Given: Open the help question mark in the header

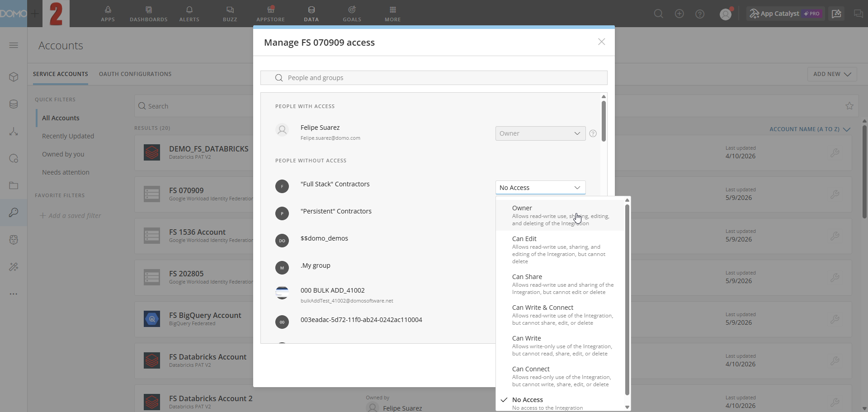Looking at the screenshot, I should point(700,14).
